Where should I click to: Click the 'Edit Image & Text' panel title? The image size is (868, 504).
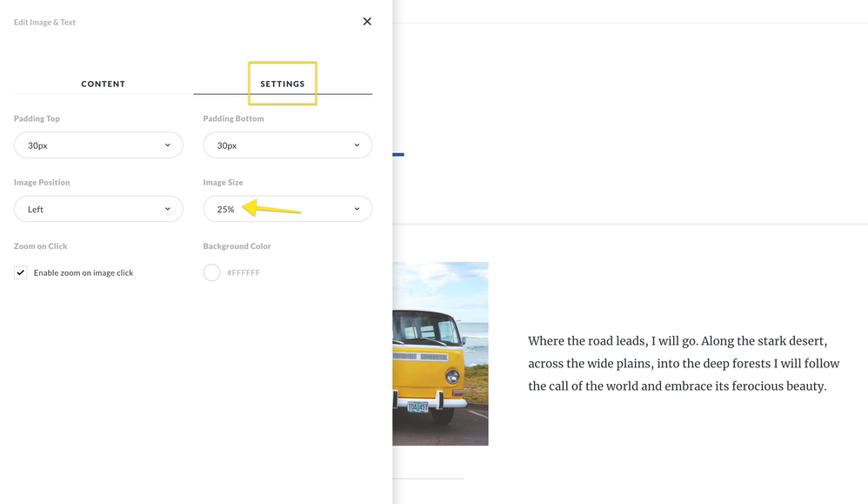point(44,23)
